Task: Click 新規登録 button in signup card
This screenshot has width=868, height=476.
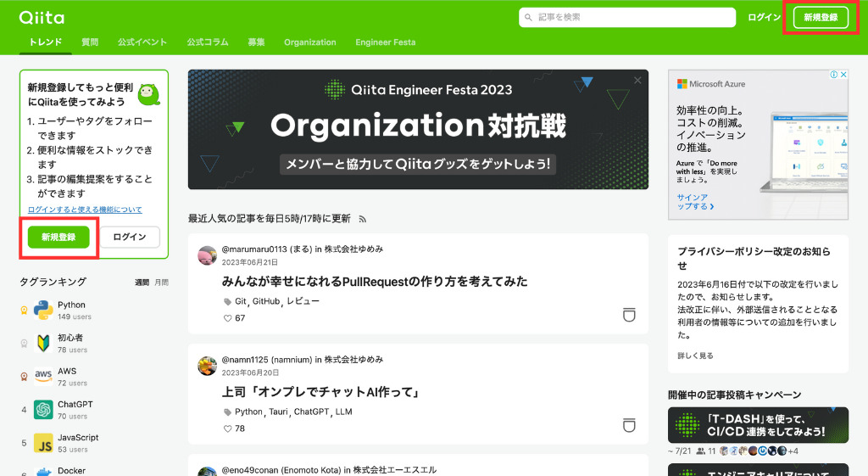Action: point(58,238)
